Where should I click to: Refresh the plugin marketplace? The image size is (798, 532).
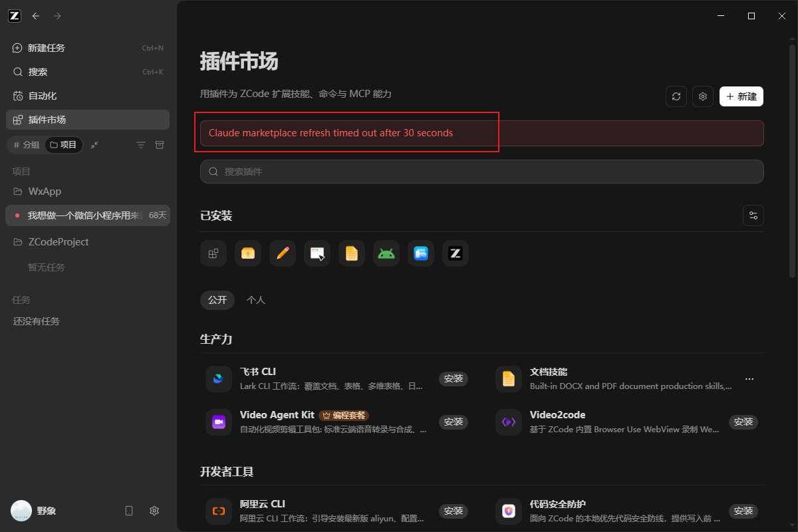[676, 96]
